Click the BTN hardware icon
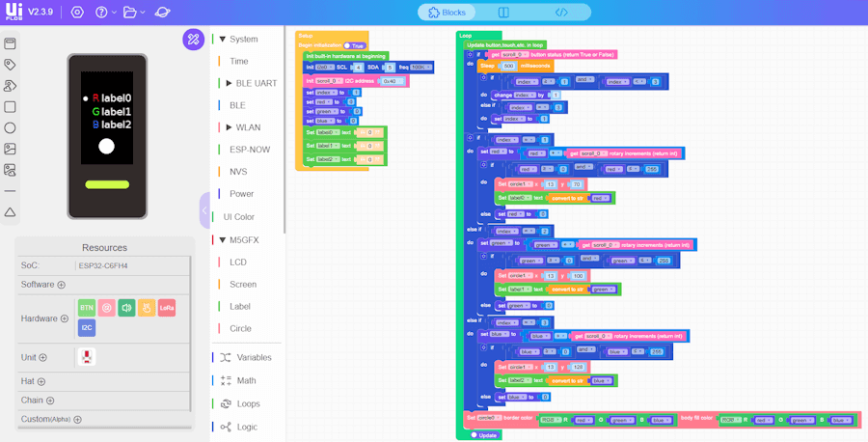 pyautogui.click(x=87, y=307)
